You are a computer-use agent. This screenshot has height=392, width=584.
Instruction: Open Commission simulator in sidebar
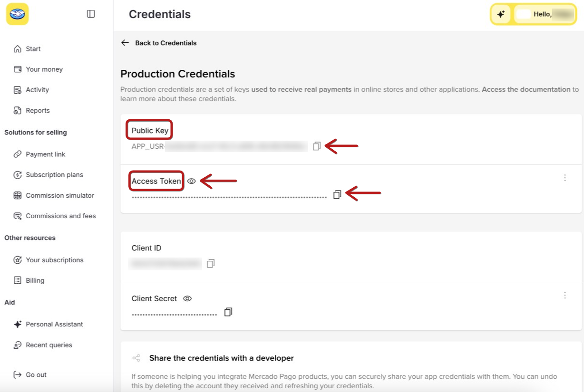(x=60, y=195)
